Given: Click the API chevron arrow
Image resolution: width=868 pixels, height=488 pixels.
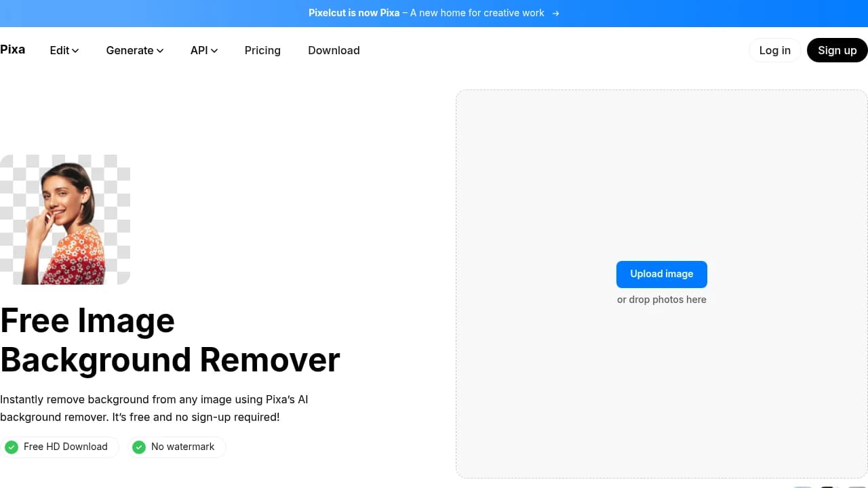Looking at the screenshot, I should [214, 50].
